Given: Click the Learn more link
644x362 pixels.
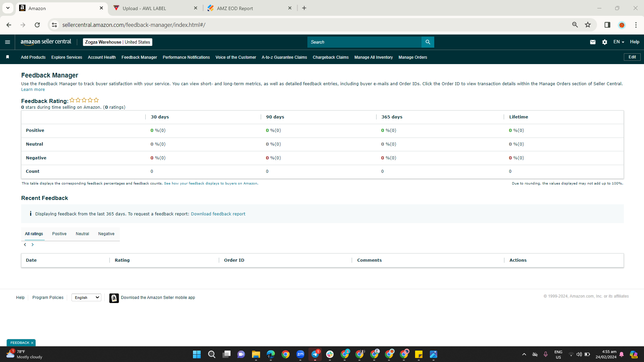Looking at the screenshot, I should point(33,90).
